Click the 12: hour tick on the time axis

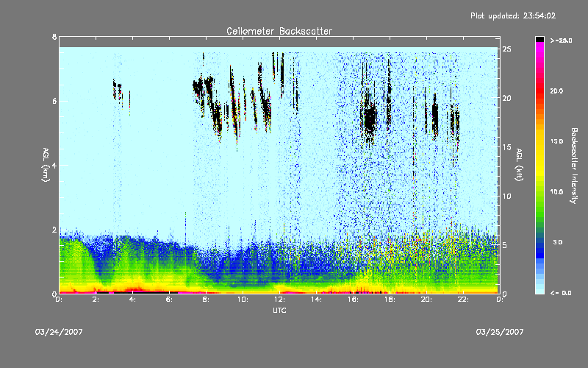click(279, 300)
